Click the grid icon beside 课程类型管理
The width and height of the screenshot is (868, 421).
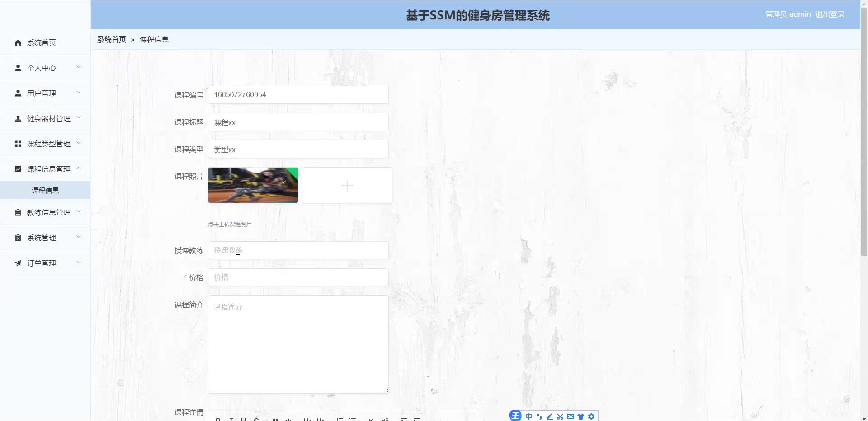[18, 144]
